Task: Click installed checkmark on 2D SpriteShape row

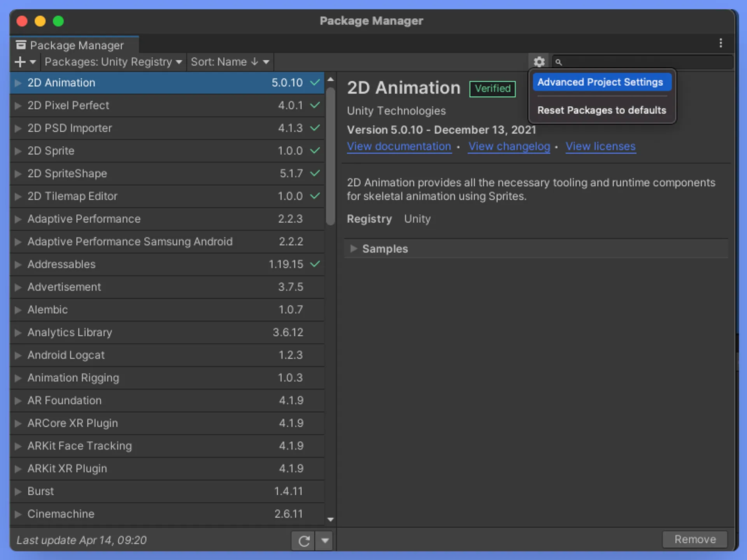Action: click(x=315, y=173)
